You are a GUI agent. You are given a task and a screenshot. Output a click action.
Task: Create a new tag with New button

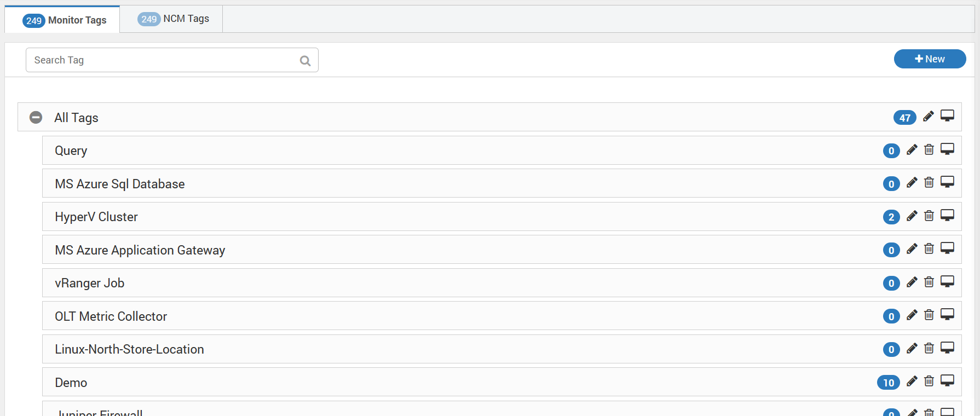[930, 59]
